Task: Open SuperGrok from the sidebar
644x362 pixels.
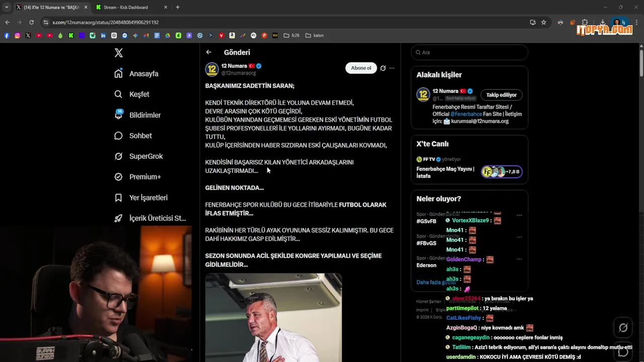Action: pos(138,156)
